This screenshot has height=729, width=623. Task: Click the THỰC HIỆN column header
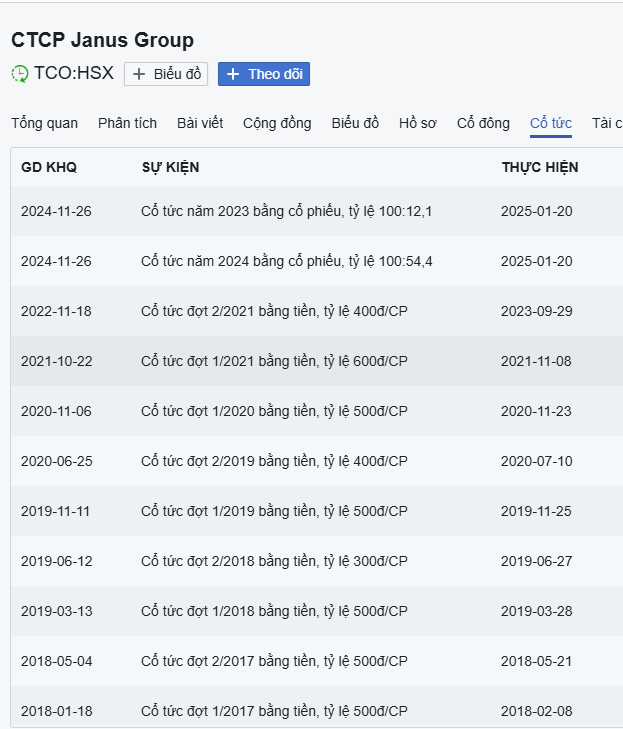540,167
